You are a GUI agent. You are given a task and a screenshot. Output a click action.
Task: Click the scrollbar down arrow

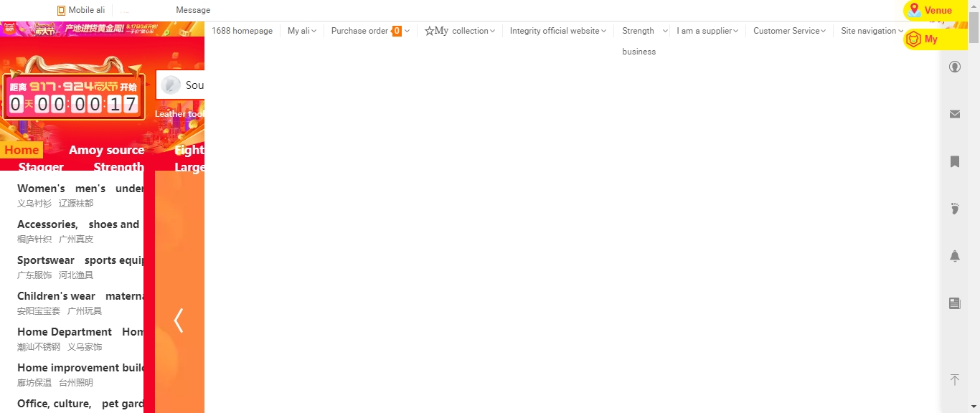[x=974, y=407]
